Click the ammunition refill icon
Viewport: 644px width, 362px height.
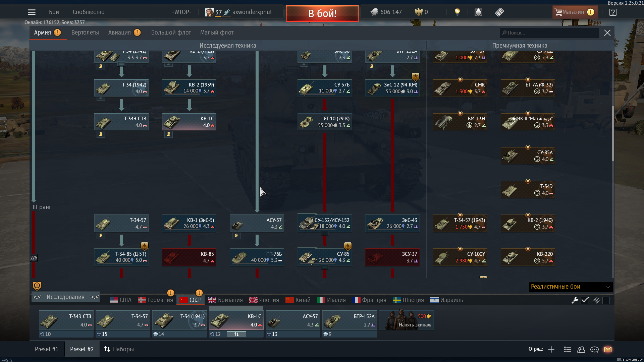(x=596, y=300)
